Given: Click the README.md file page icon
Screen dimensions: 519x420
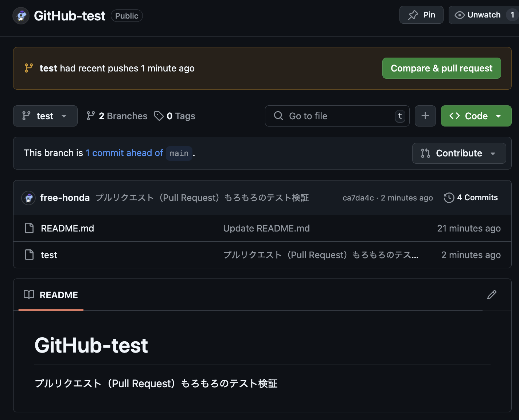Looking at the screenshot, I should point(29,228).
